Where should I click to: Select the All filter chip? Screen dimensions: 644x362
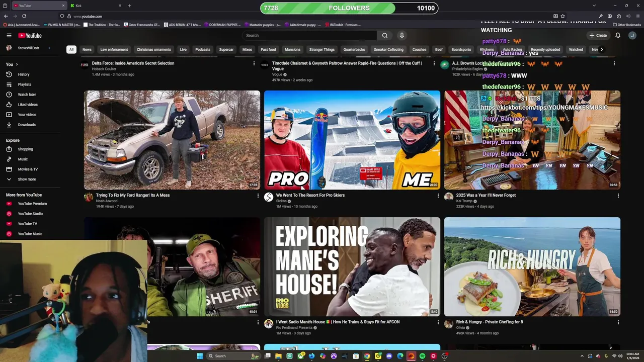coord(71,49)
